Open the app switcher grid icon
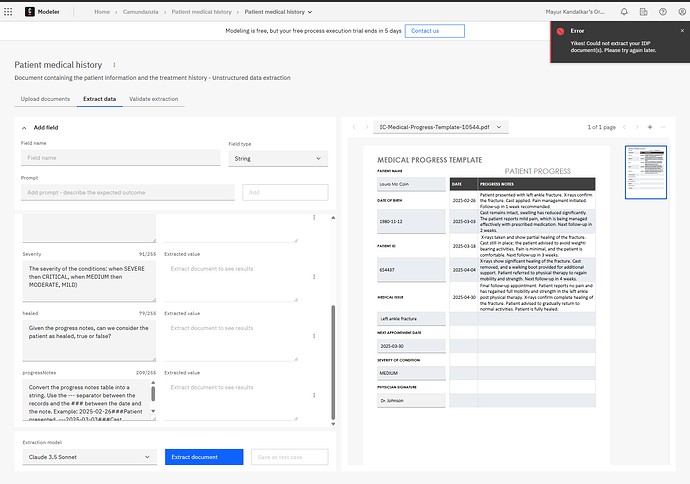 [8, 12]
